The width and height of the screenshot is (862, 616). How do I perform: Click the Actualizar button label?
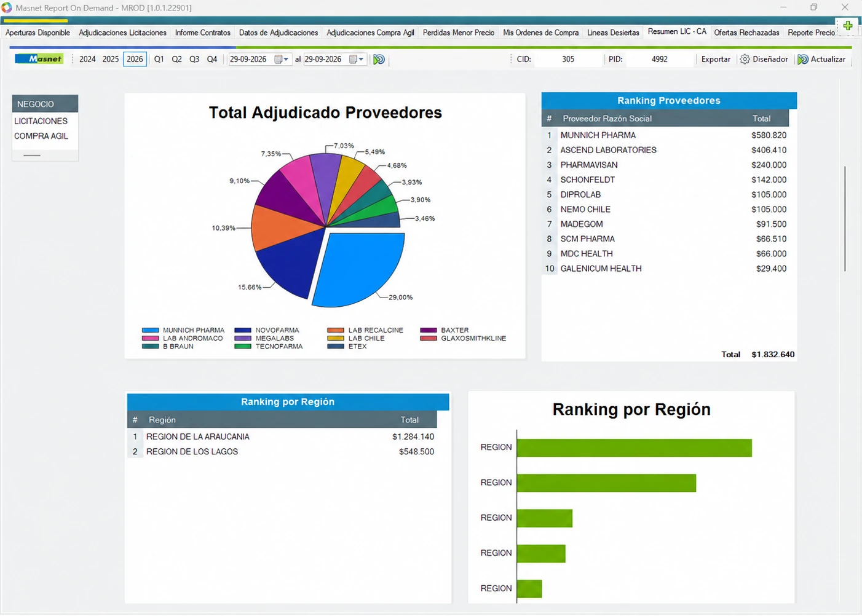(x=828, y=60)
